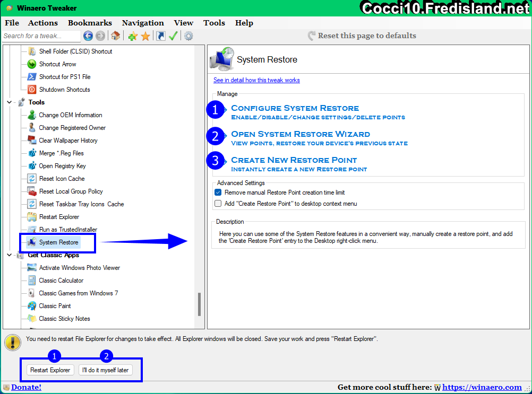Open the bookmarks star icon

[x=145, y=36]
